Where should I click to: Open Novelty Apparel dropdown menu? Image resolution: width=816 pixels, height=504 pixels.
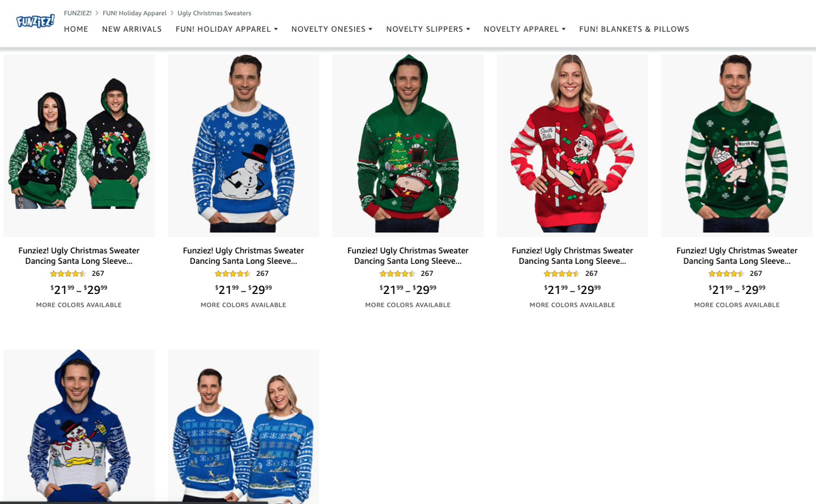pos(524,29)
